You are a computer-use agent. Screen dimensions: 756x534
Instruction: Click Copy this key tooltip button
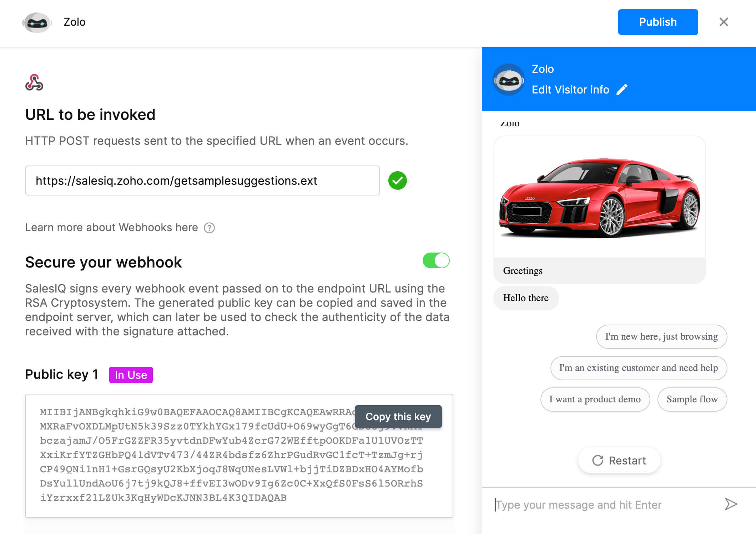coord(399,417)
